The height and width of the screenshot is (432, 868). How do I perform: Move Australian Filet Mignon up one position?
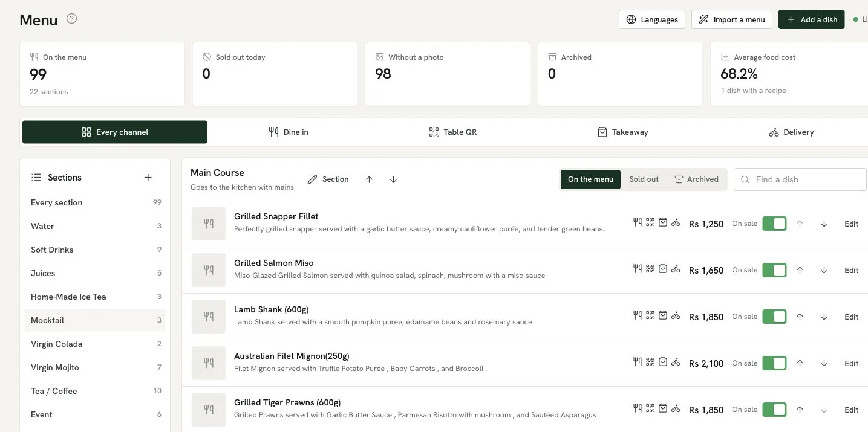(x=800, y=364)
